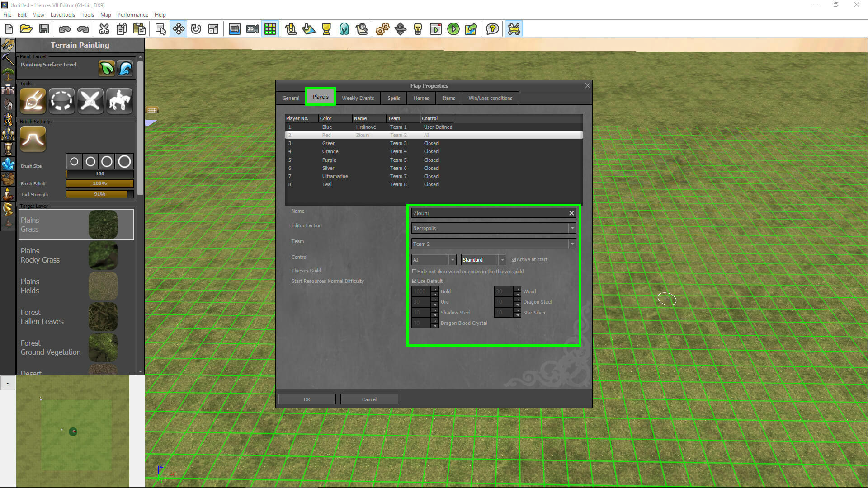Open help with the question mark icon
This screenshot has height=488, width=868.
[492, 29]
